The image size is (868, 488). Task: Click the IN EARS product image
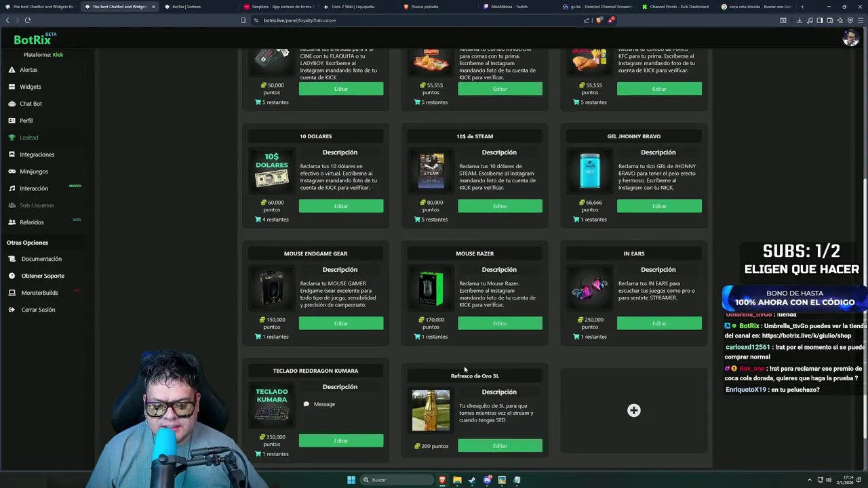(x=590, y=287)
